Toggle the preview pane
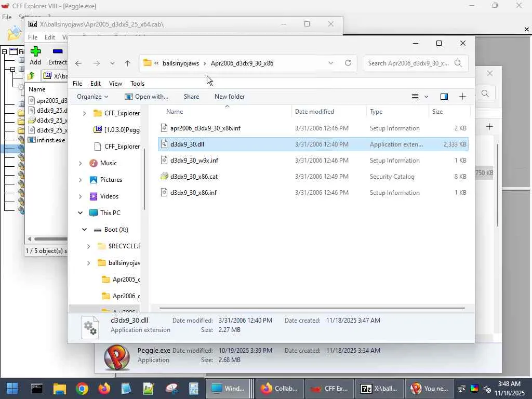This screenshot has height=399, width=532. (444, 97)
